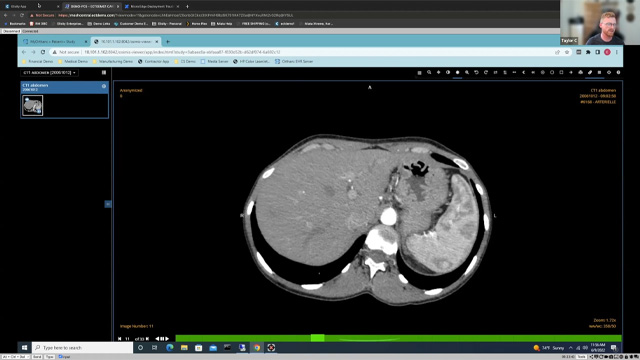Open the Contractor App bookmark
Viewport: 640px width, 360px height.
tap(153, 62)
